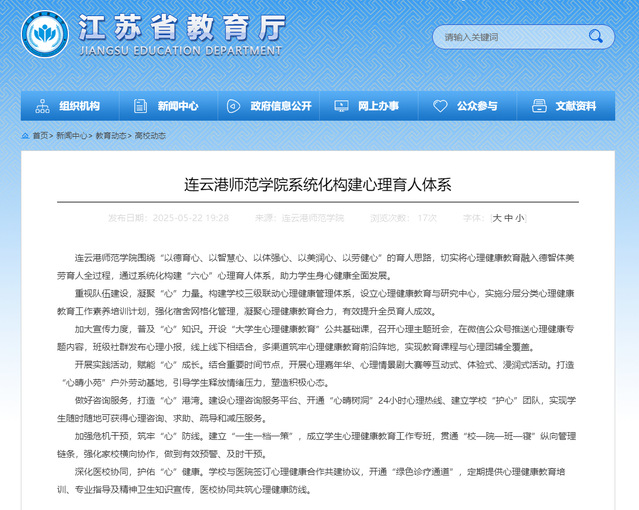This screenshot has width=639, height=510.
Task: Open the 组织机构 navigation menu
Action: pyautogui.click(x=80, y=106)
